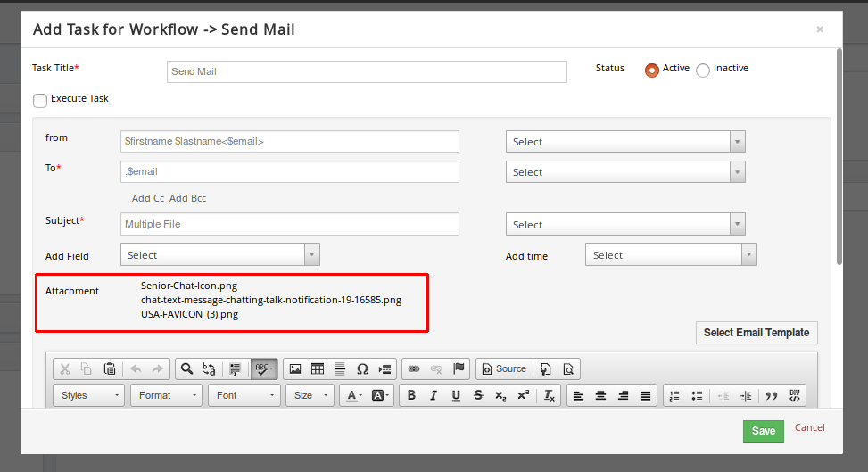
Task: Toggle the ABC spell check button
Action: [263, 369]
